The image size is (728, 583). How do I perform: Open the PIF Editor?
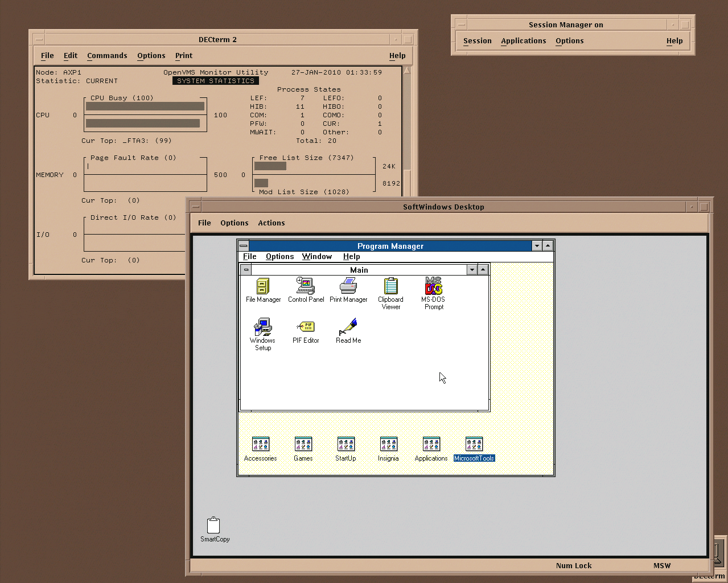point(306,327)
